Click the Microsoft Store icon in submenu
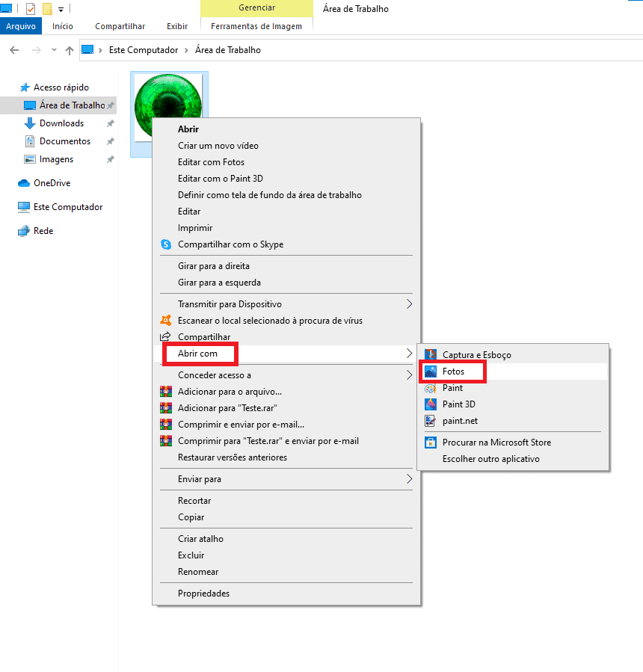The image size is (643, 672). point(432,442)
